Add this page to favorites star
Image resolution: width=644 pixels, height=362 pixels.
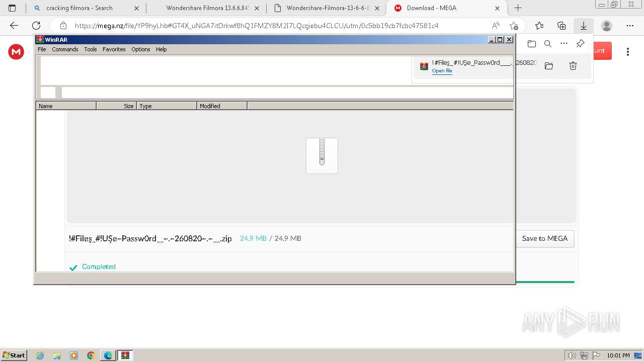click(514, 26)
